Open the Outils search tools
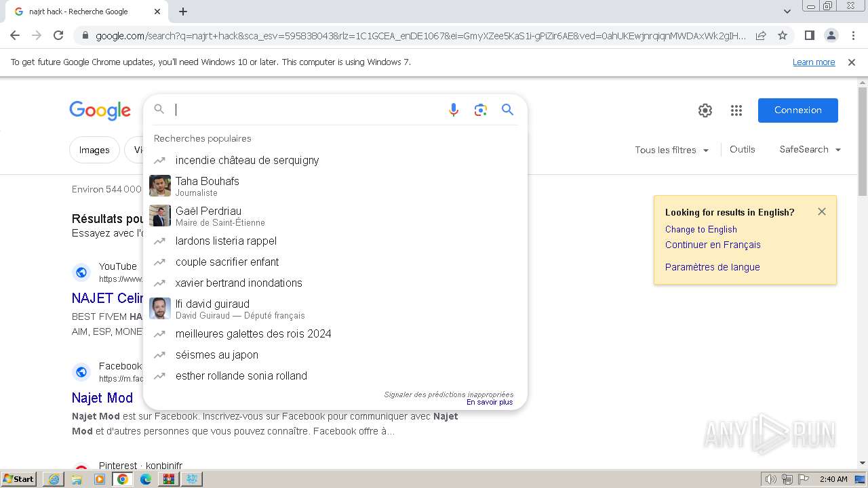The height and width of the screenshot is (488, 868). [742, 149]
